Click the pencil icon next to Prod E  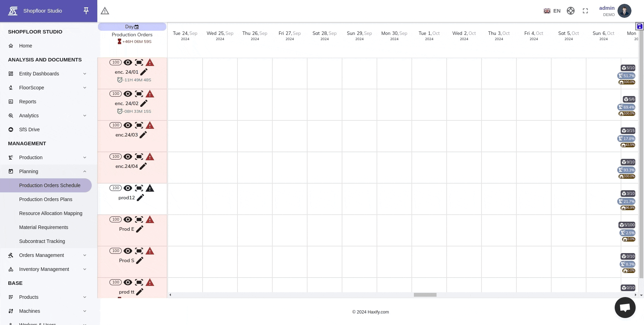pyautogui.click(x=140, y=229)
